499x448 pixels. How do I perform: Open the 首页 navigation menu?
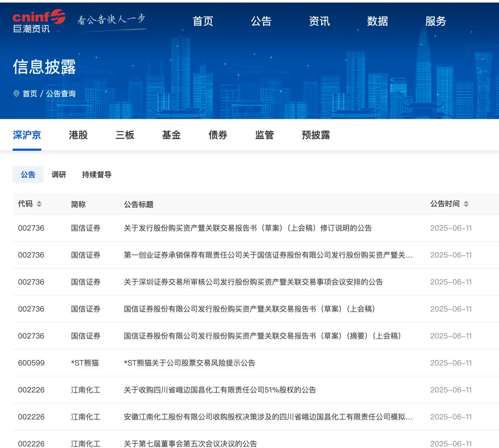[x=203, y=21]
